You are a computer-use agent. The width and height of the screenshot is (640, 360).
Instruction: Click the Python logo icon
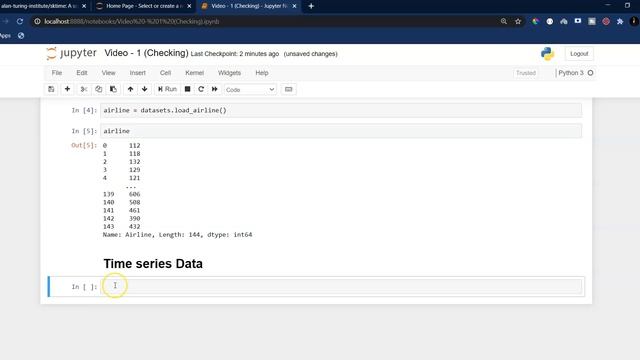pos(547,53)
